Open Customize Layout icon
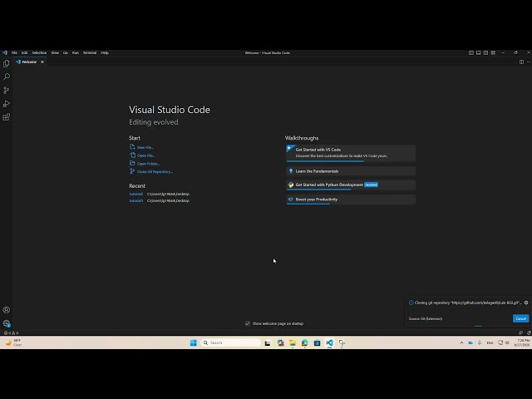Viewport: 532px width, 399px height. [x=493, y=53]
